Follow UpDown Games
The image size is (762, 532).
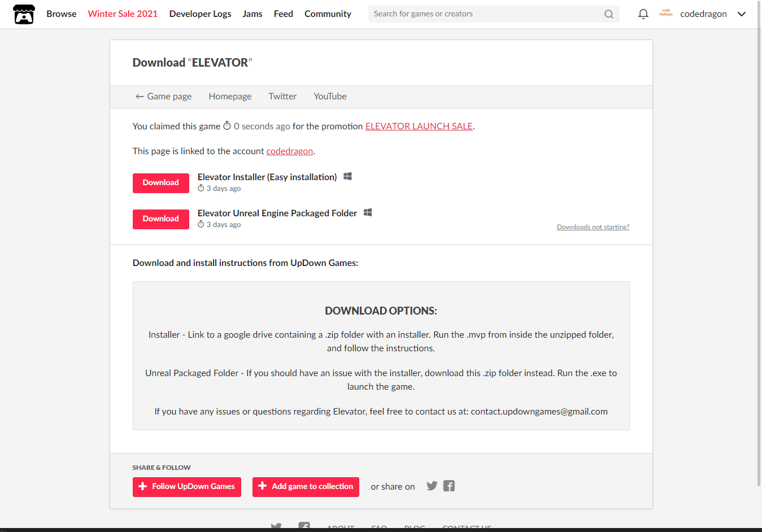(x=187, y=487)
